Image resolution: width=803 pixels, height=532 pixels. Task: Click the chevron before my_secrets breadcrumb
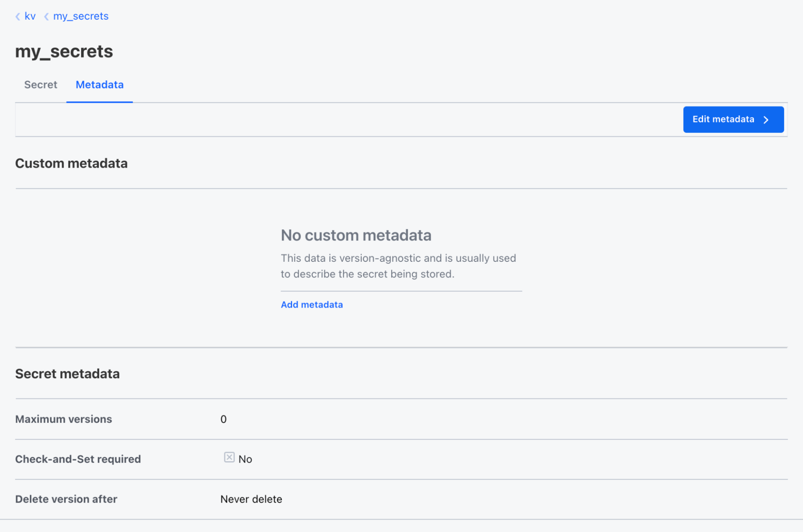(47, 16)
